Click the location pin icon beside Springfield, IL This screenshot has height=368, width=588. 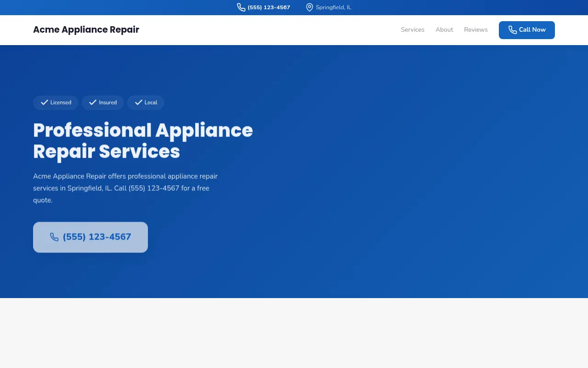309,7
